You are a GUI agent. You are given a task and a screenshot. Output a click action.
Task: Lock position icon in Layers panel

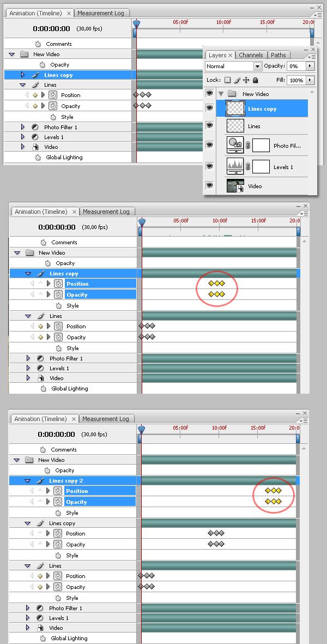(x=246, y=80)
